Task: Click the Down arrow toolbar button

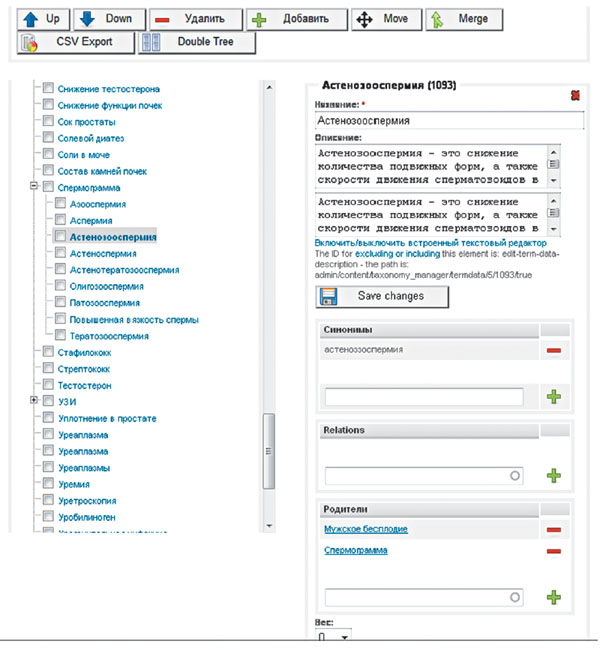Action: tap(109, 19)
